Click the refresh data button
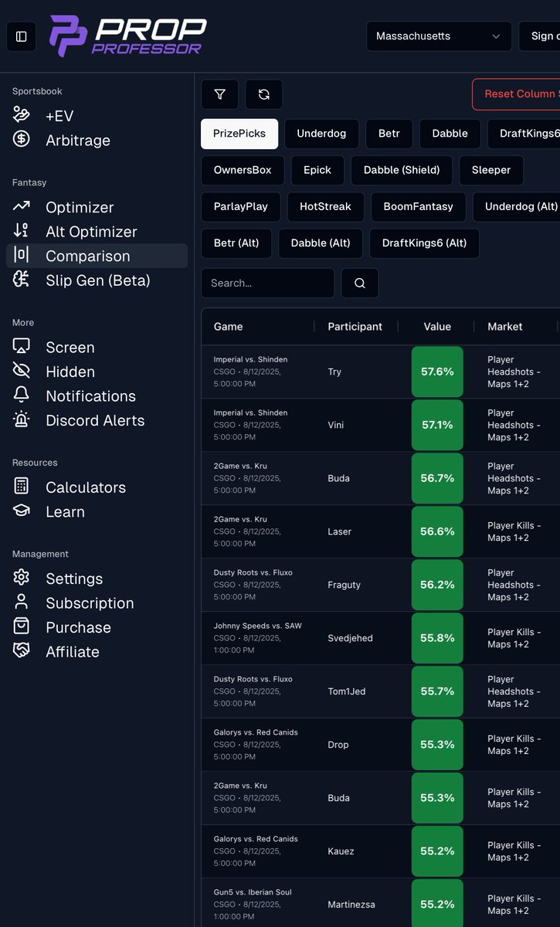This screenshot has width=560, height=927. point(264,94)
